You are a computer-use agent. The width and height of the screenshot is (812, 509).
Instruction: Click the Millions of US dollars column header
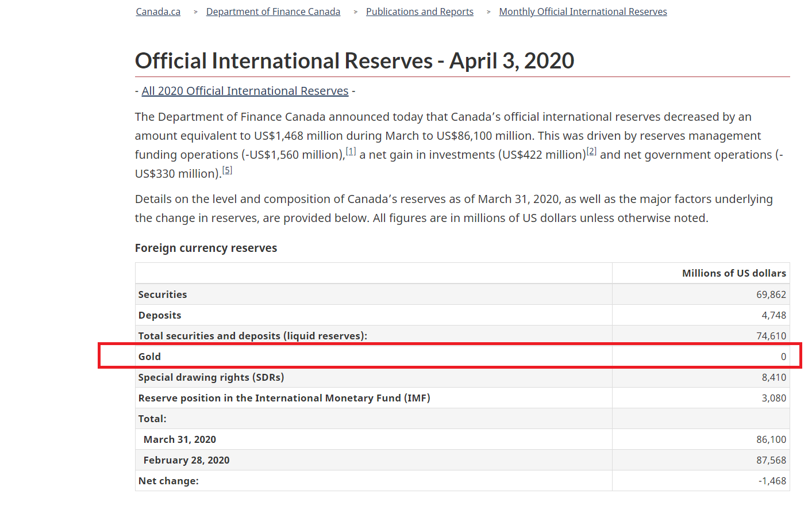(x=733, y=273)
